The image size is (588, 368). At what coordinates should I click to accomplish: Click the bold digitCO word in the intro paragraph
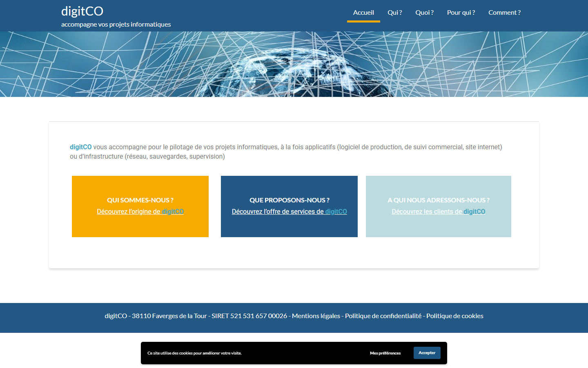pos(80,147)
